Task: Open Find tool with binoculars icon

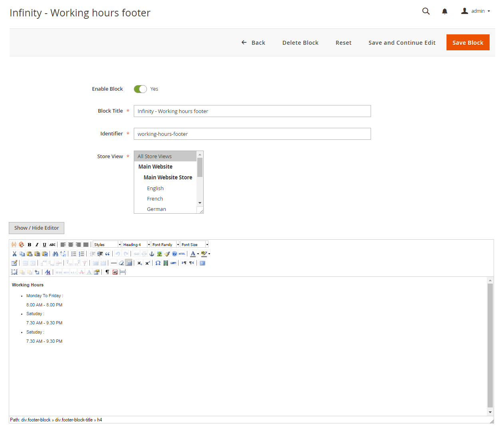Action: tap(55, 254)
